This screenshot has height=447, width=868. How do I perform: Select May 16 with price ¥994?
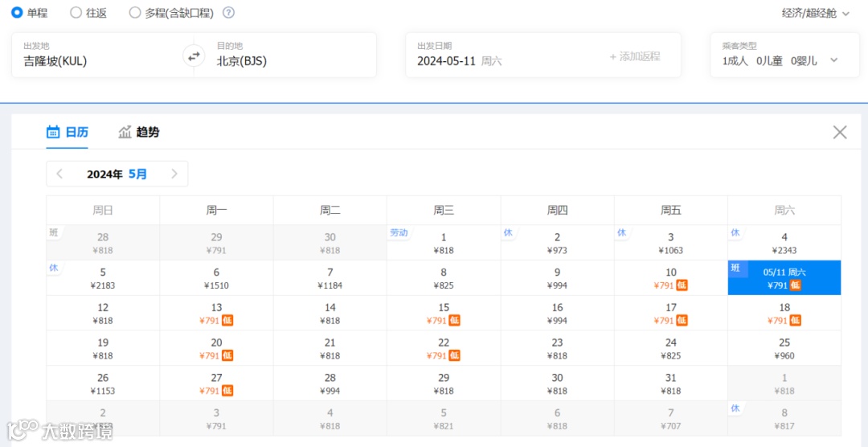pyautogui.click(x=558, y=313)
